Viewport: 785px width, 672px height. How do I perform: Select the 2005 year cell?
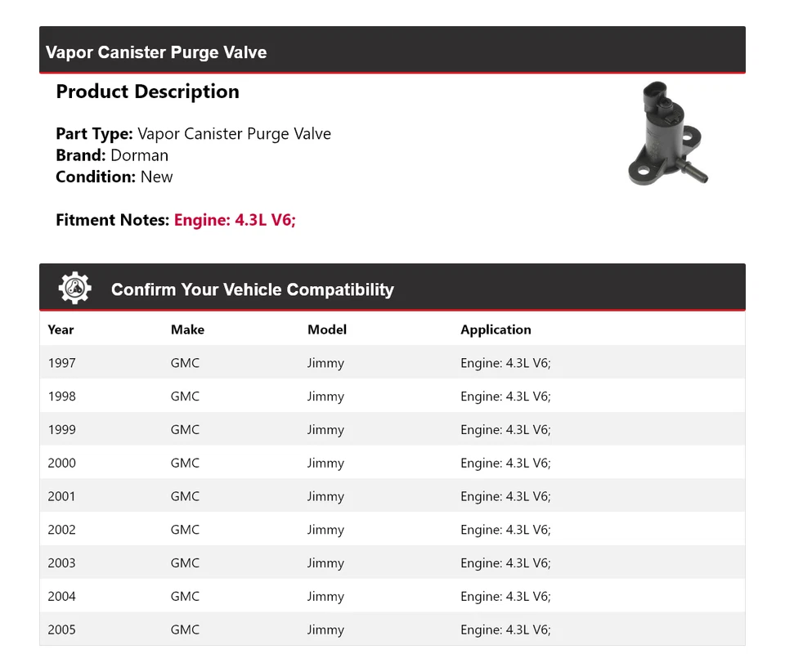pyautogui.click(x=61, y=629)
